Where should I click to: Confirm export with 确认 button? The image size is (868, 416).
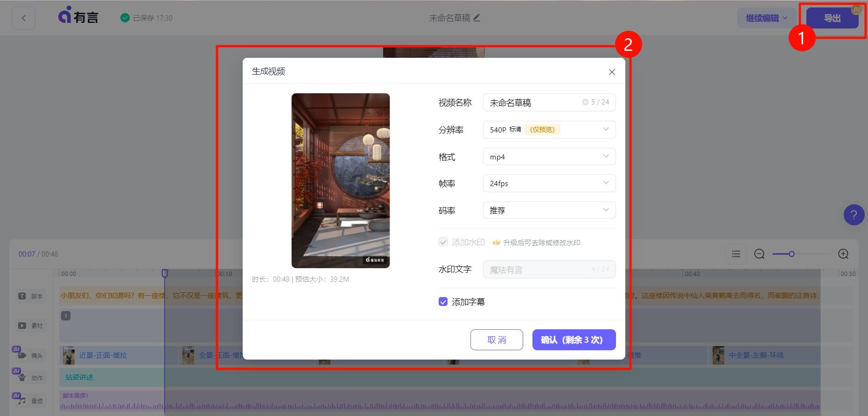pos(574,340)
